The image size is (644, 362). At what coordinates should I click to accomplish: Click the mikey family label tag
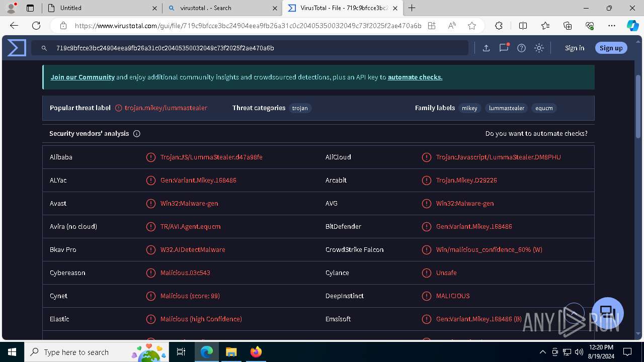point(469,108)
